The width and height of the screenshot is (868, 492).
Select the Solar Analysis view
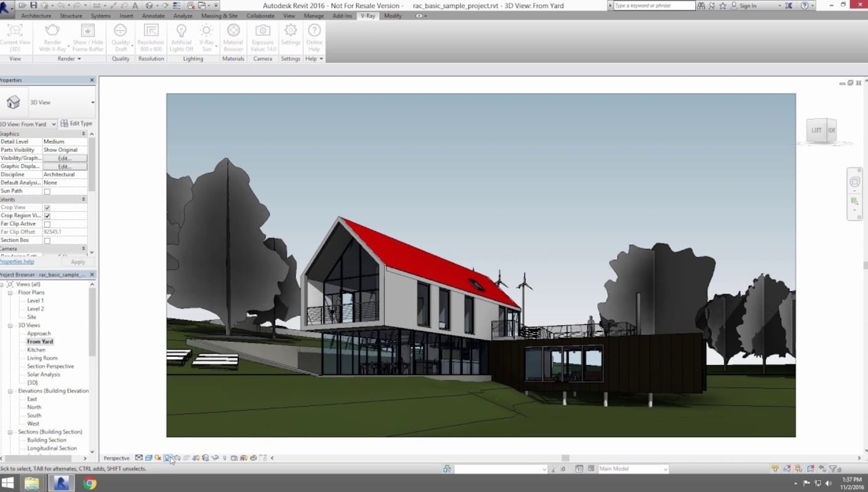tap(44, 375)
